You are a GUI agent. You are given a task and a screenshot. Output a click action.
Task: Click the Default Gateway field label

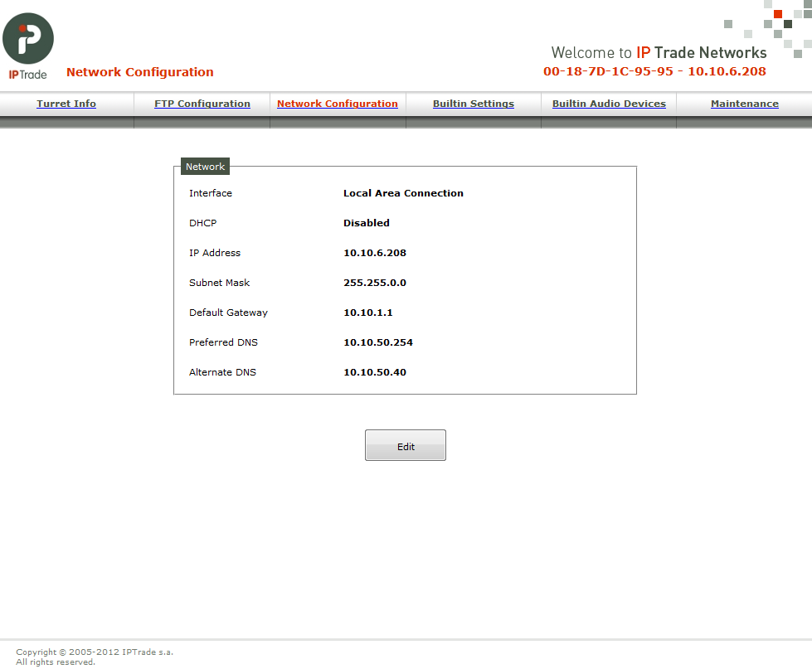(228, 313)
